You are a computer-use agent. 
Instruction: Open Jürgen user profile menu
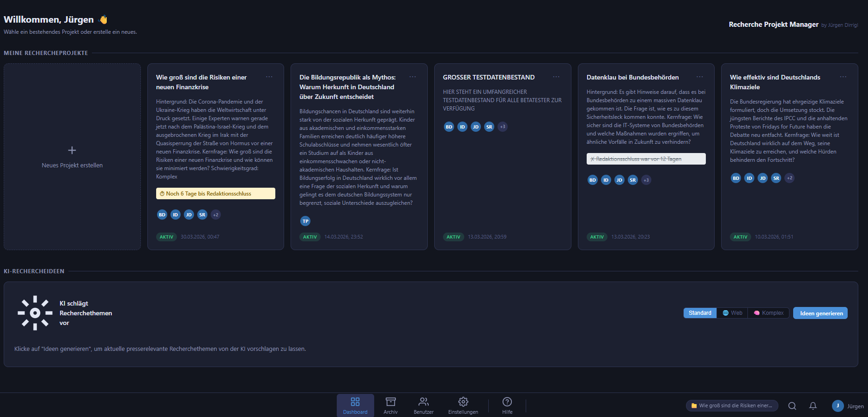tap(848, 406)
